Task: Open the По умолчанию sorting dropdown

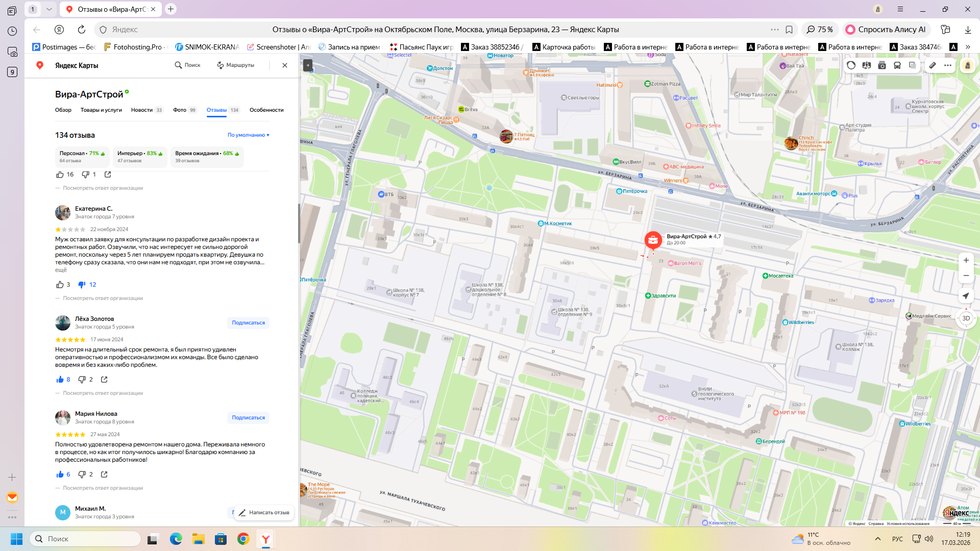Action: [248, 135]
